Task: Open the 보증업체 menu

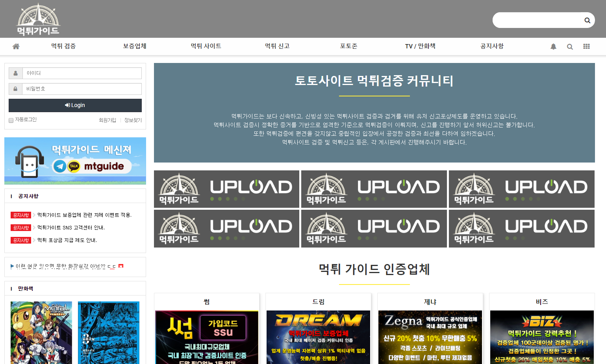Action: coord(135,46)
